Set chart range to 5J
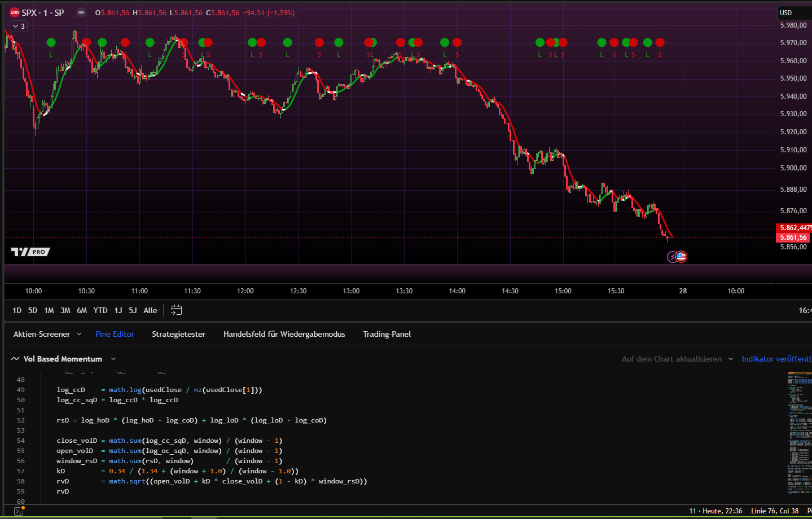 click(133, 310)
